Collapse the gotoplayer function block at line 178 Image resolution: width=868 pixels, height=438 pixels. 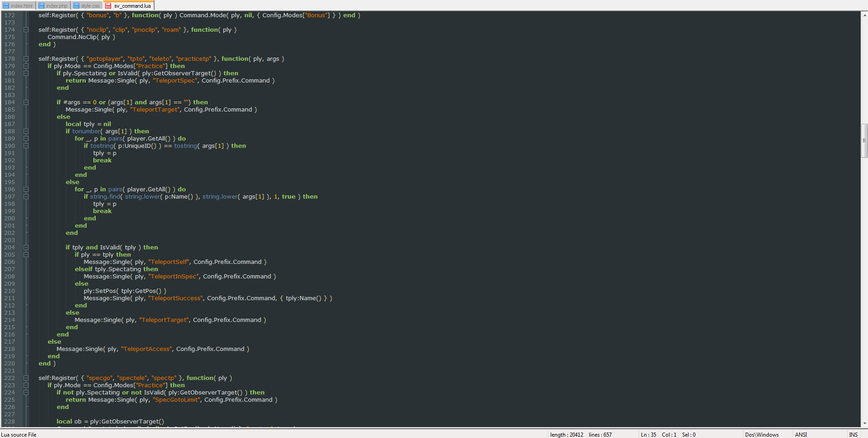26,59
